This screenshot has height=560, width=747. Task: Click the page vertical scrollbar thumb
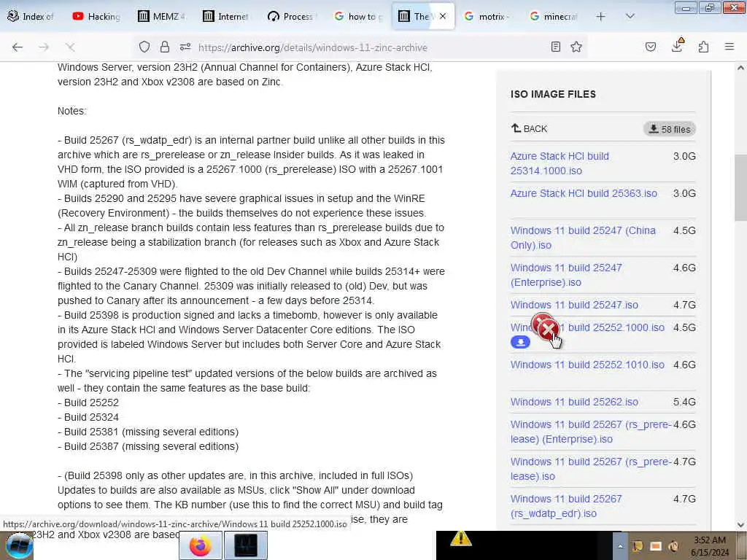[741, 187]
